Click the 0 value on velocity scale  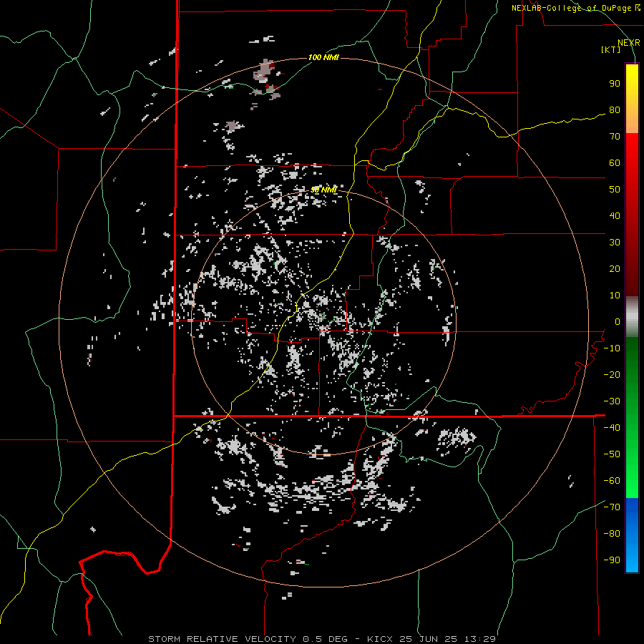tap(618, 321)
